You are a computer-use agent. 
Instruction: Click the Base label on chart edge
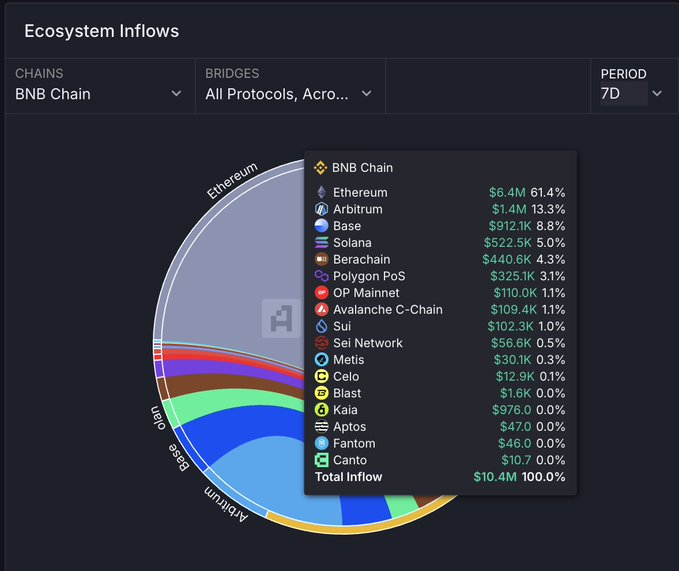183,456
